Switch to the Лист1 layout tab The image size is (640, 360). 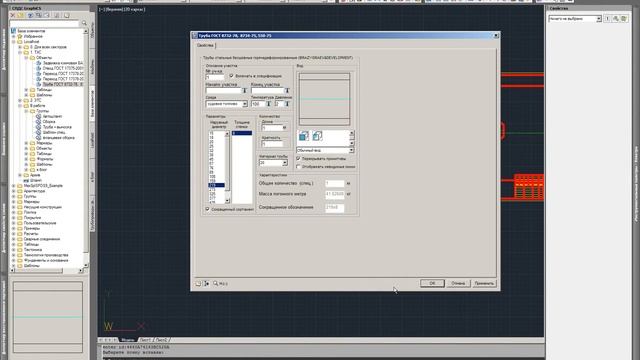tap(145, 340)
